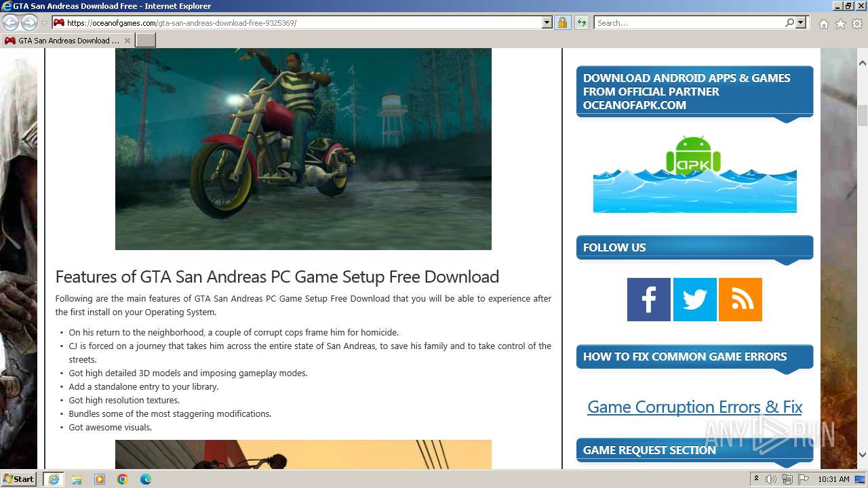
Task: Open the Tools gear icon
Action: click(857, 24)
